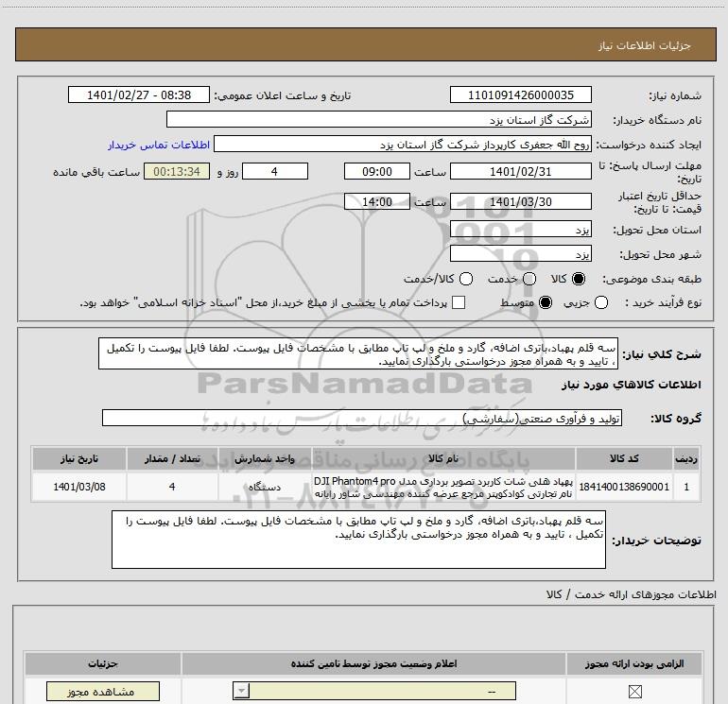Click the need date cell 1401/03/08

(x=78, y=487)
